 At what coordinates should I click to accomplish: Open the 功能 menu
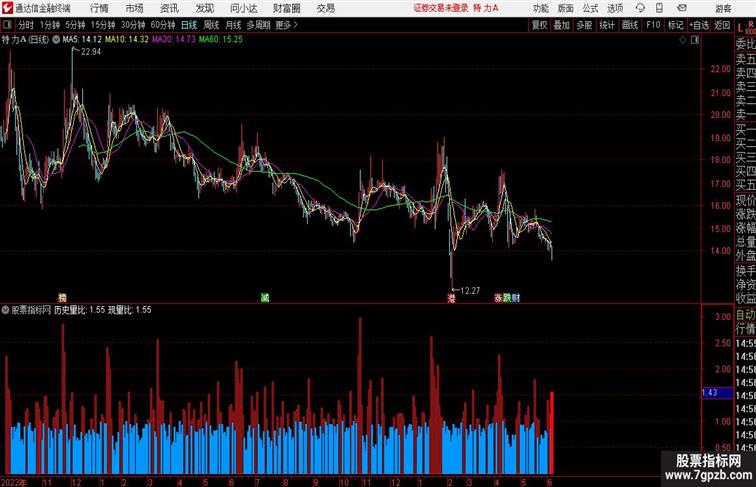pyautogui.click(x=540, y=8)
